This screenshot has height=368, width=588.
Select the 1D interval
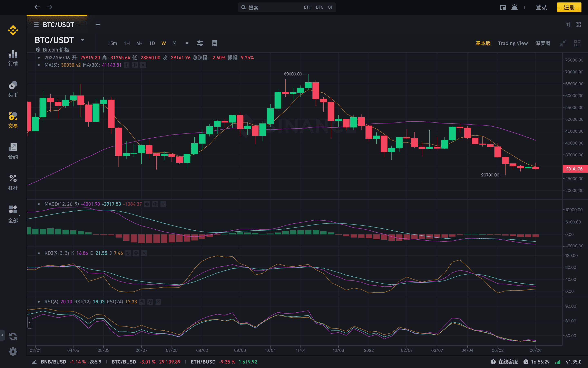click(x=152, y=43)
